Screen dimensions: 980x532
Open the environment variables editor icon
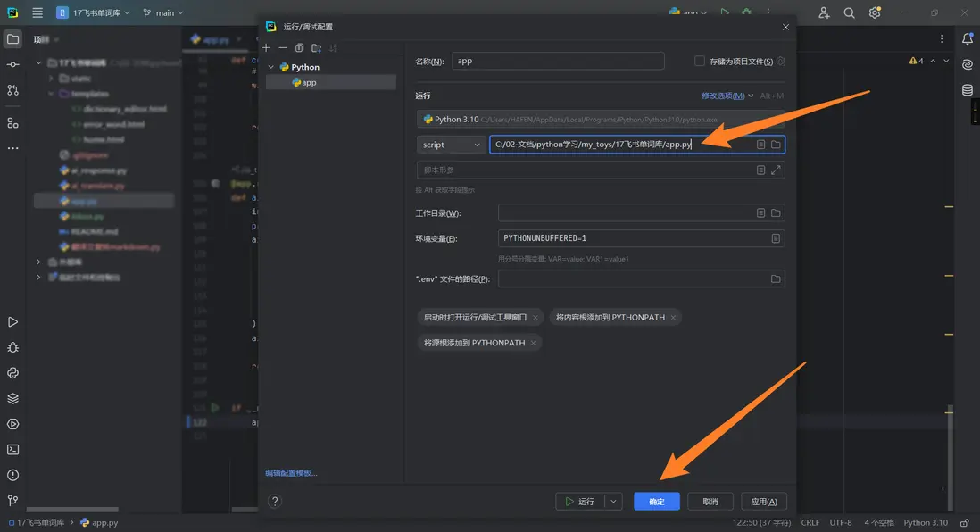[776, 238]
